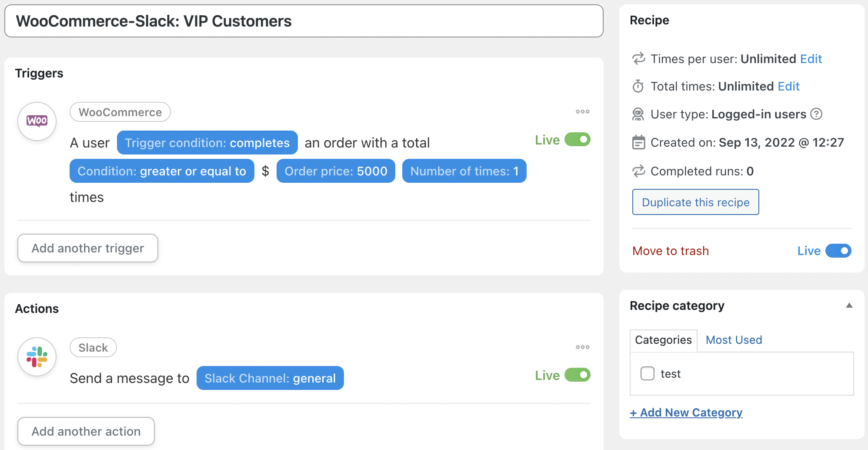The height and width of the screenshot is (450, 868).
Task: Click the Triggers section heading
Action: (39, 73)
